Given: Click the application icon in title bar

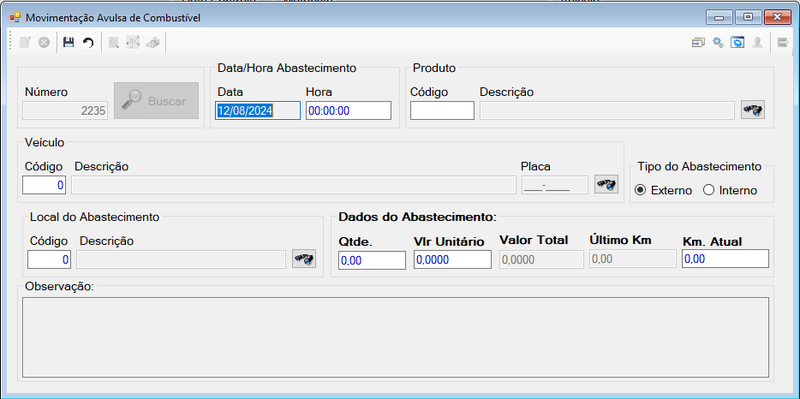Looking at the screenshot, I should [15, 18].
